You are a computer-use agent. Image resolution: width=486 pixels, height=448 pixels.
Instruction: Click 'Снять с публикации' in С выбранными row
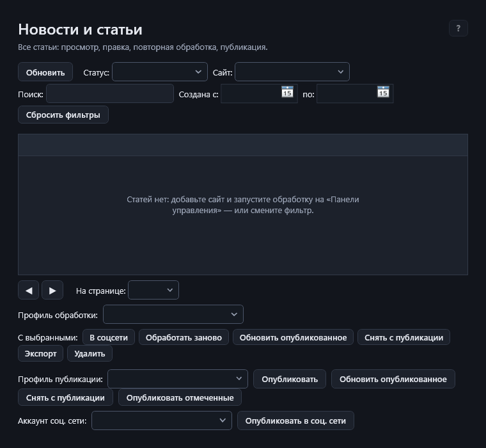[404, 337]
